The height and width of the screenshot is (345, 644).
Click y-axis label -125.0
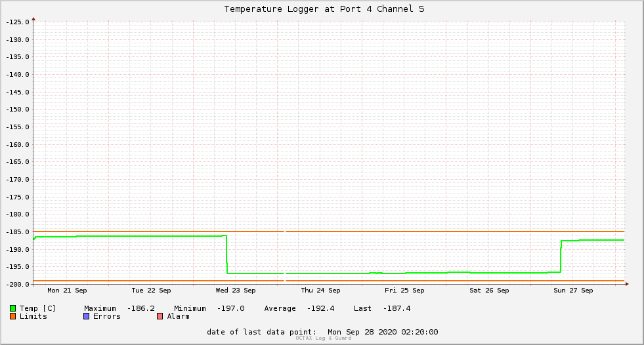click(x=18, y=22)
